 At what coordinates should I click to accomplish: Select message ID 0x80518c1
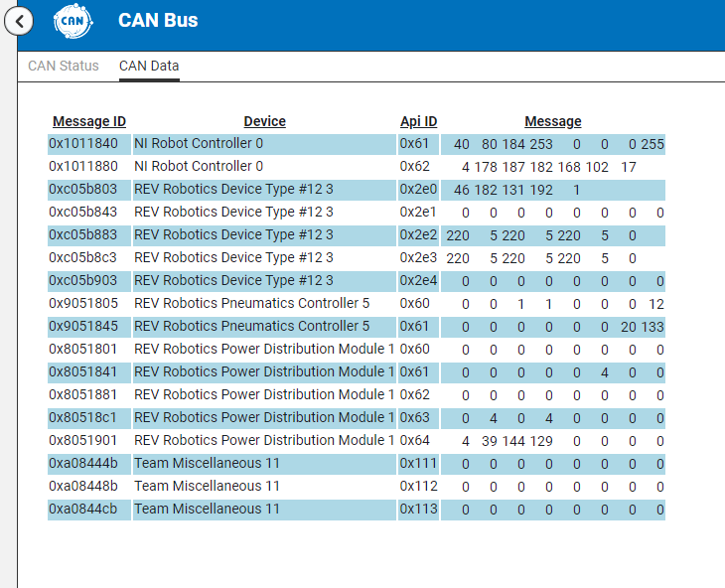click(x=83, y=418)
